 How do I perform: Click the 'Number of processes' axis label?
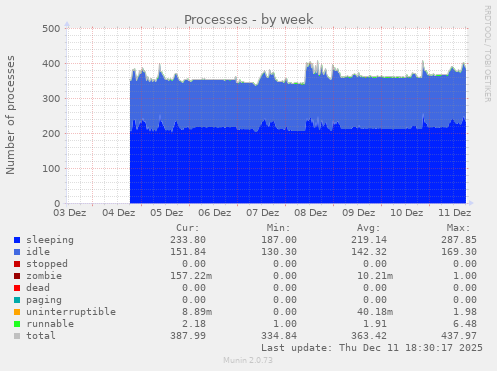click(x=11, y=115)
